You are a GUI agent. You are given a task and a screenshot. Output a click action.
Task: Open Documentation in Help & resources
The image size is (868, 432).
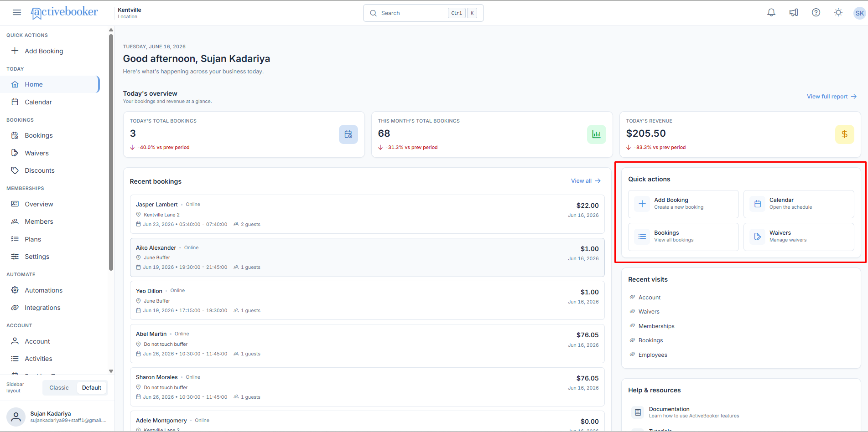pyautogui.click(x=685, y=412)
